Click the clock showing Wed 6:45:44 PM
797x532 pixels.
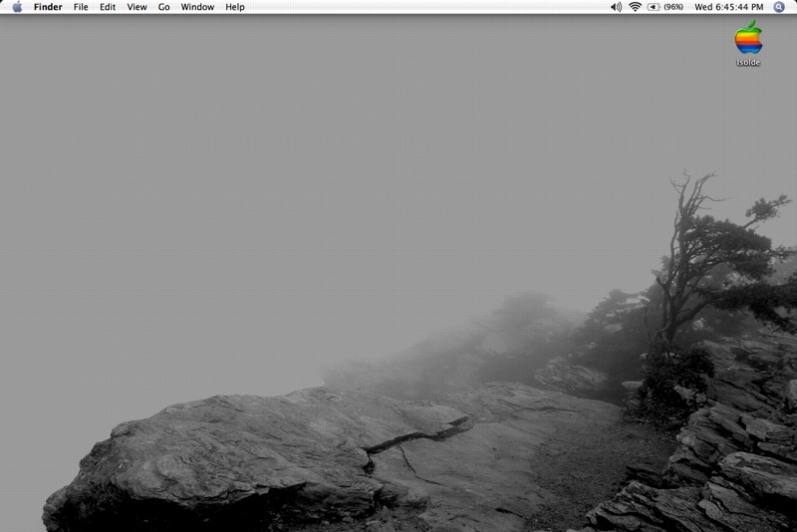(729, 7)
